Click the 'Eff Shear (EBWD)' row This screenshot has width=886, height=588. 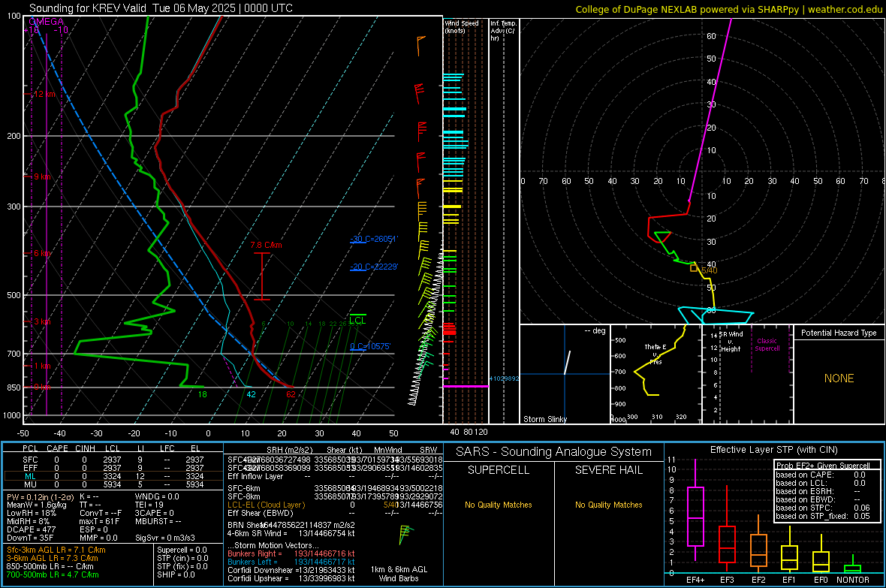(335, 513)
